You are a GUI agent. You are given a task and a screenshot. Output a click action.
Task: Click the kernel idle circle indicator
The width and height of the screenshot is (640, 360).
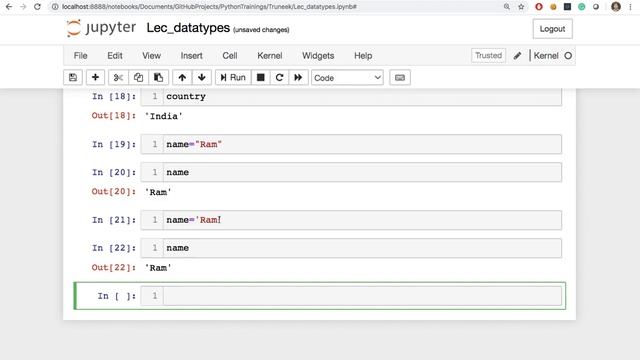click(568, 56)
